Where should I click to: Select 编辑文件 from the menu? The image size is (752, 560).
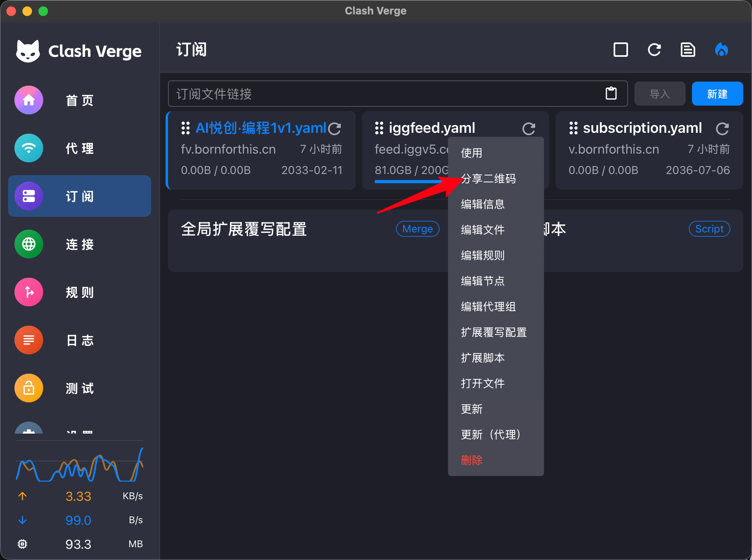496,230
